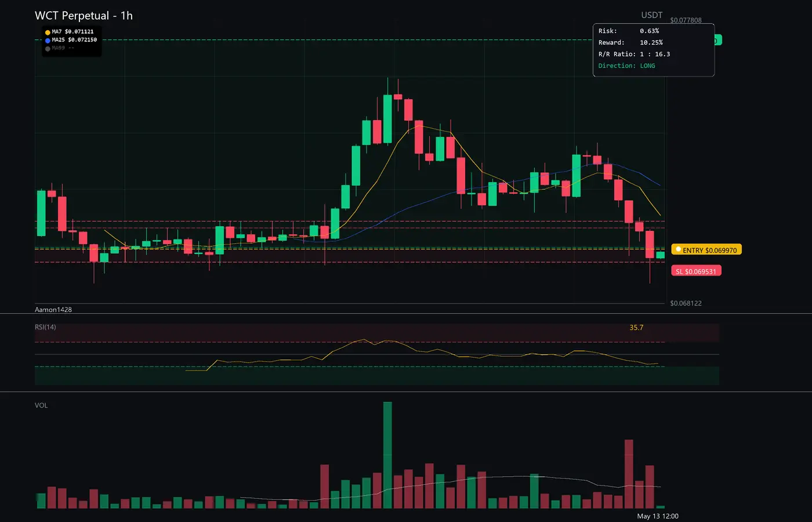The width and height of the screenshot is (812, 522).
Task: Click the R/R Ratio 1 : 16.3 line
Action: (634, 54)
